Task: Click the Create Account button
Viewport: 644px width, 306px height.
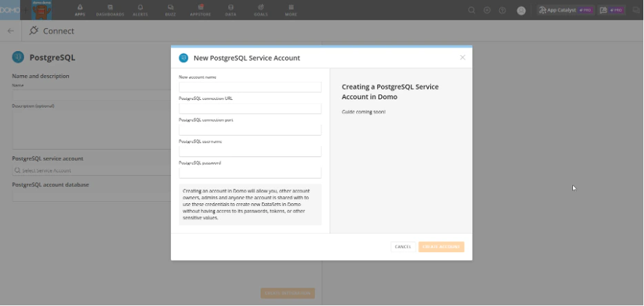Action: pos(441,247)
